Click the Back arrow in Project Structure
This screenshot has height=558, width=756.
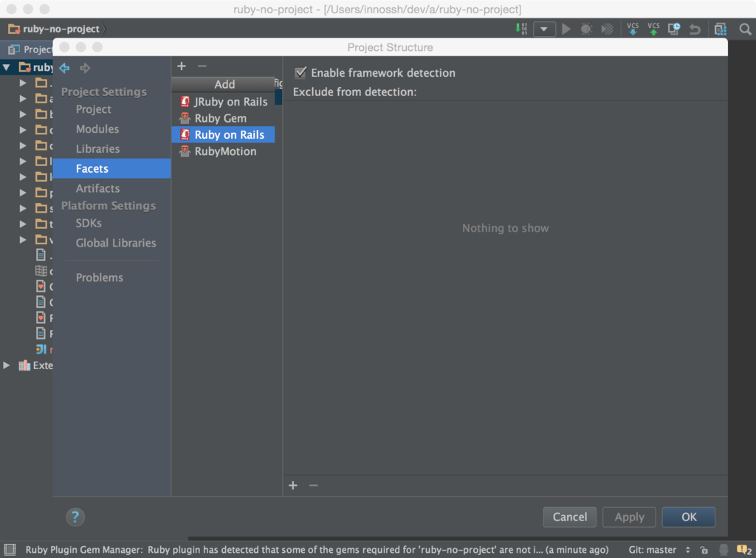[x=65, y=68]
